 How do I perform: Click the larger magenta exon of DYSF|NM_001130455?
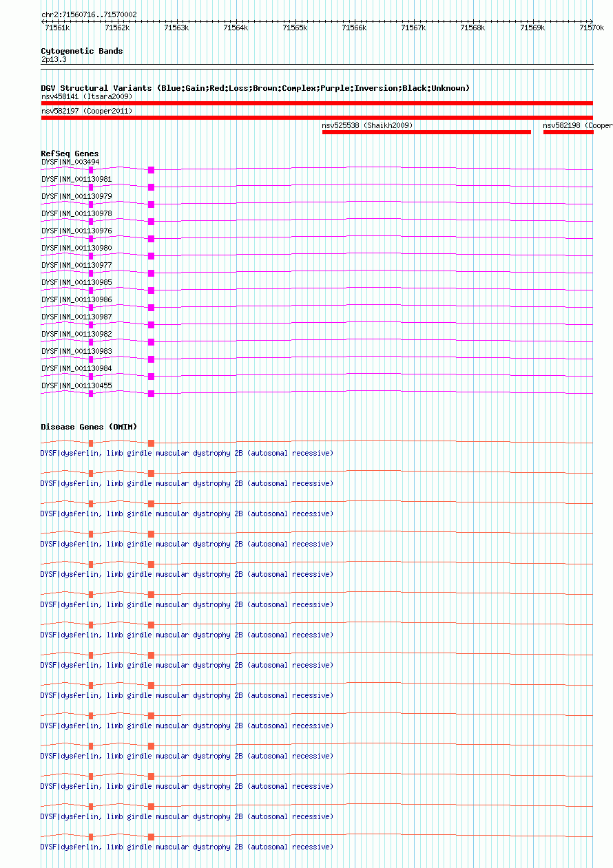[x=151, y=393]
